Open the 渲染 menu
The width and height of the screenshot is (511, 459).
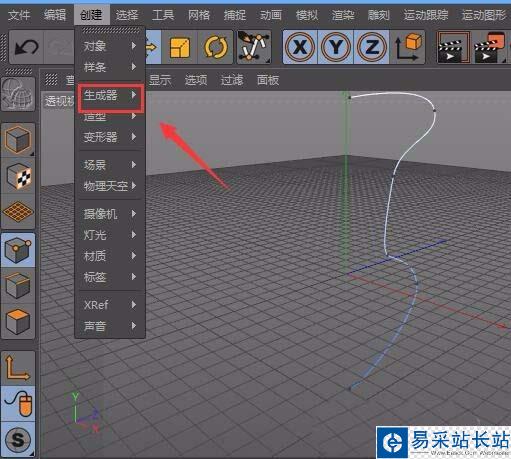[343, 15]
